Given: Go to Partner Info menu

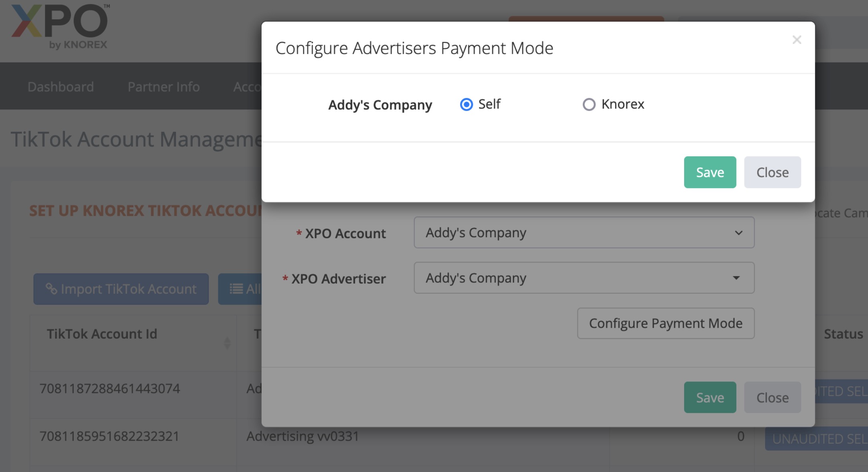Looking at the screenshot, I should (164, 87).
